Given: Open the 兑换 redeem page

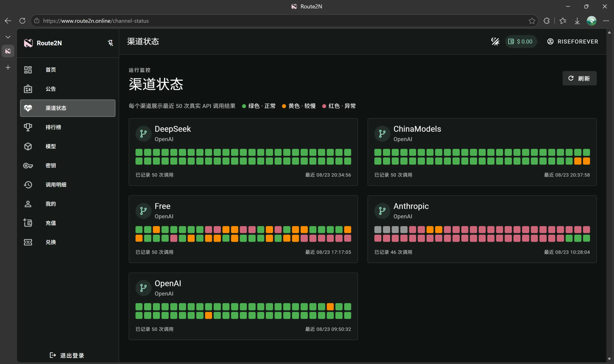Looking at the screenshot, I should point(68,242).
